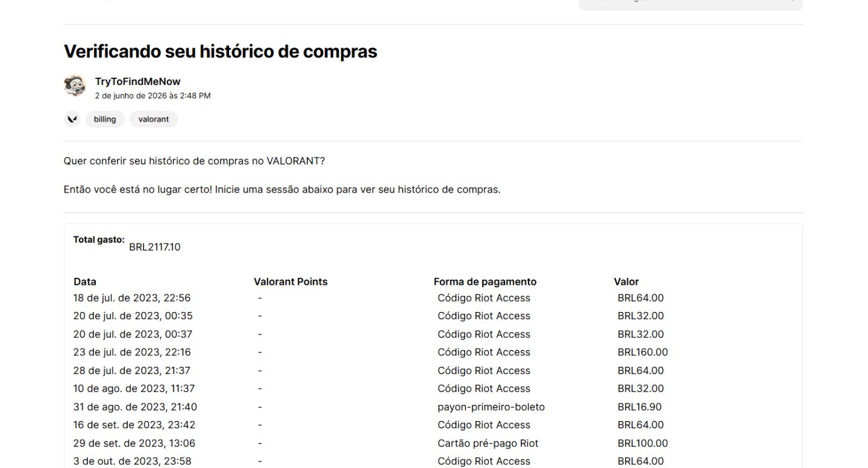Click the date 18 de jul. de 2023, 22:56
This screenshot has height=468, width=868.
click(x=132, y=298)
